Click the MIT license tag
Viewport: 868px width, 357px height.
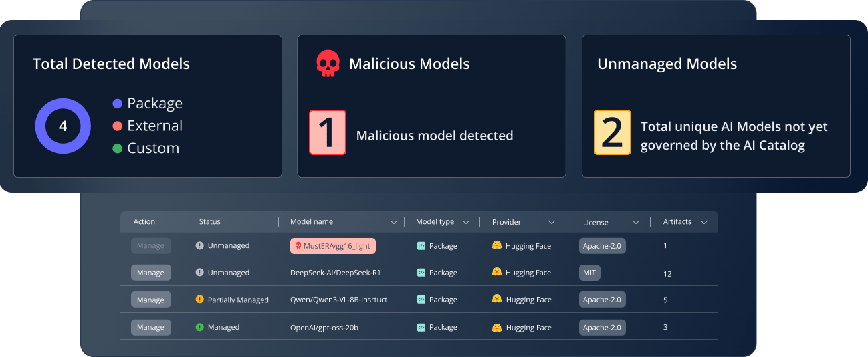click(x=590, y=273)
